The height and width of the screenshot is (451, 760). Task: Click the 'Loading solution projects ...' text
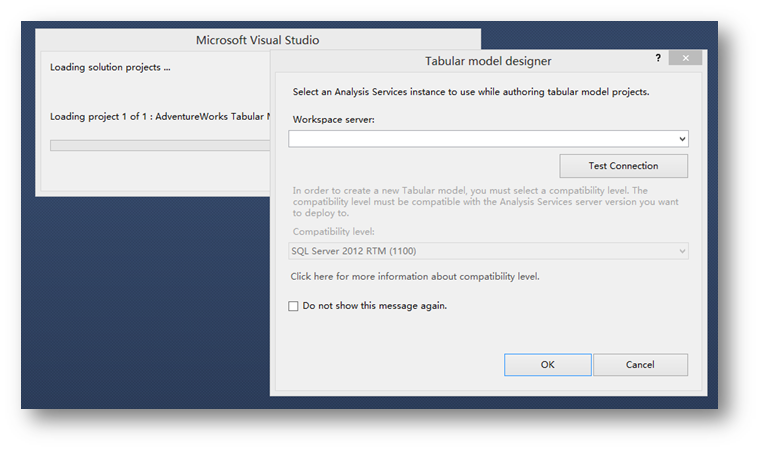(110, 68)
